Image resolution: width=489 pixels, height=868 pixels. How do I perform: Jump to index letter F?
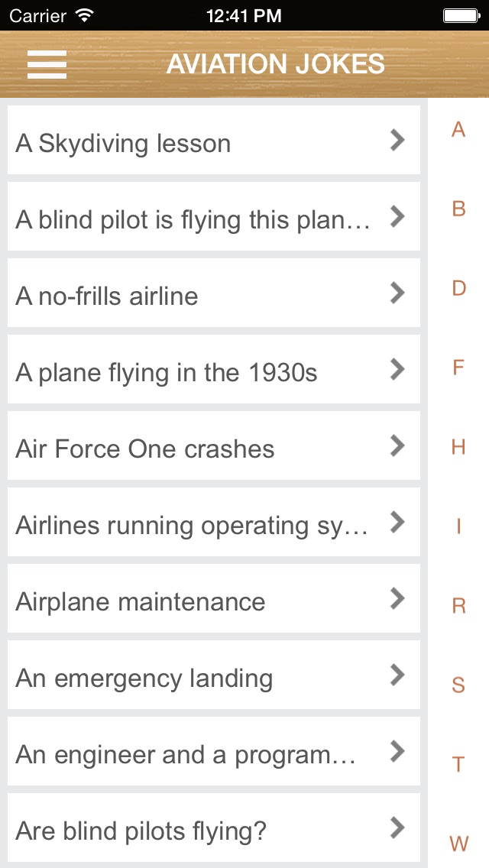coord(458,368)
